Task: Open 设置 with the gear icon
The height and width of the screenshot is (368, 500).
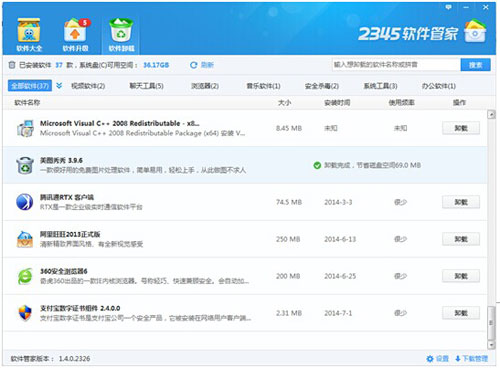Action: click(438, 359)
